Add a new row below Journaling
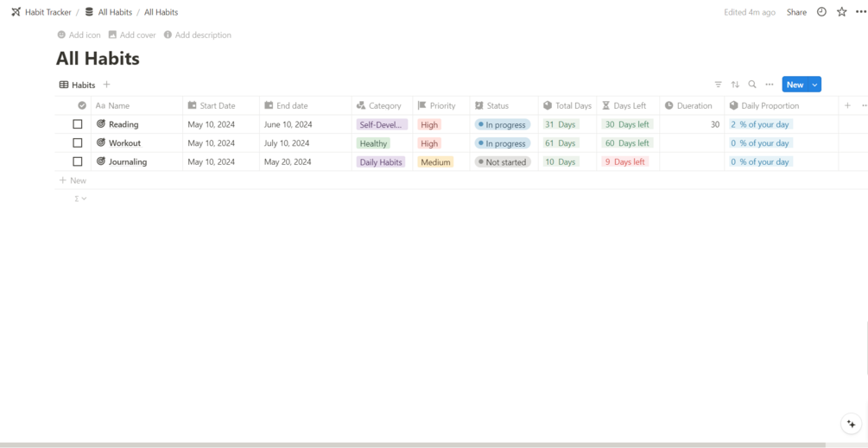The width and height of the screenshot is (868, 448). click(x=73, y=180)
